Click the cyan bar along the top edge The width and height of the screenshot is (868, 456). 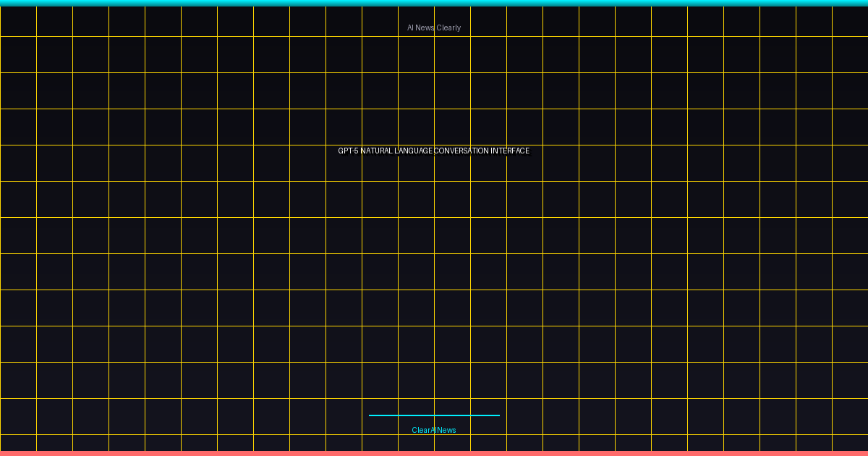pyautogui.click(x=434, y=3)
